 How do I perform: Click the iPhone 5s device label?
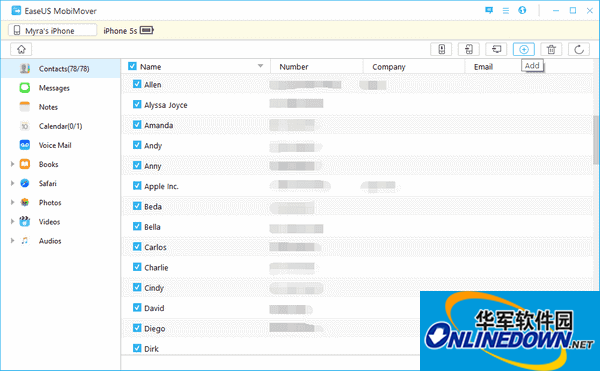click(x=120, y=31)
